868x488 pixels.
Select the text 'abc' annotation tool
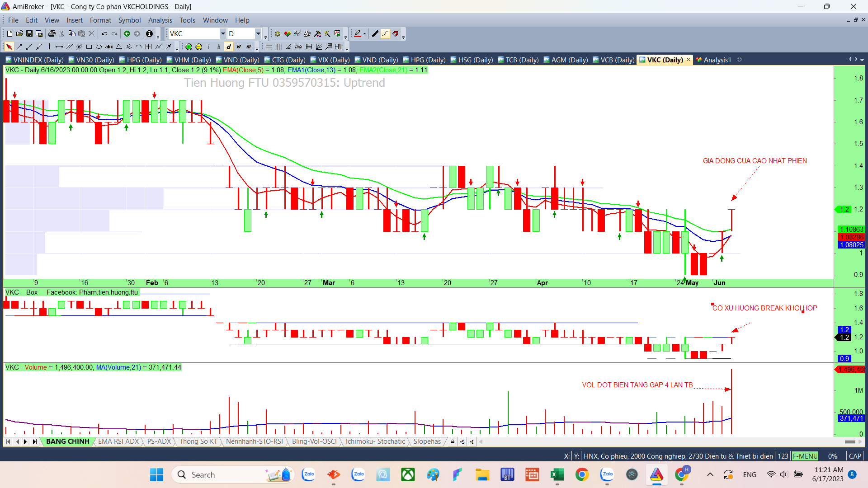point(109,47)
